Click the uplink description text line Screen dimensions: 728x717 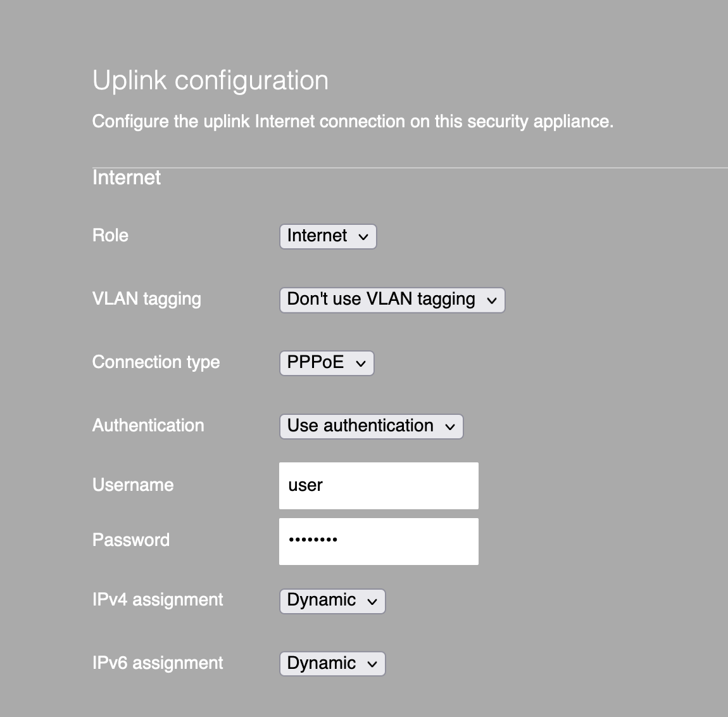tap(353, 122)
